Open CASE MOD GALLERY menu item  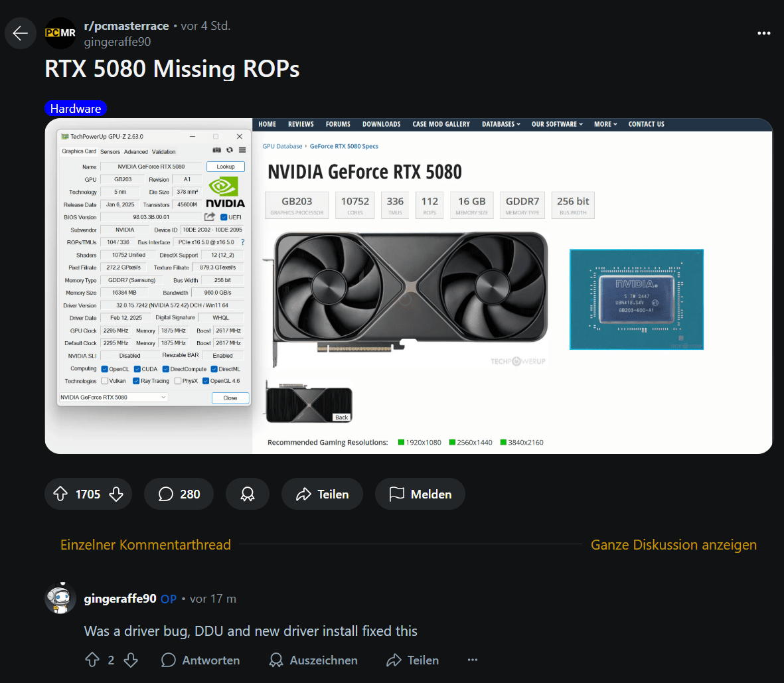point(441,124)
